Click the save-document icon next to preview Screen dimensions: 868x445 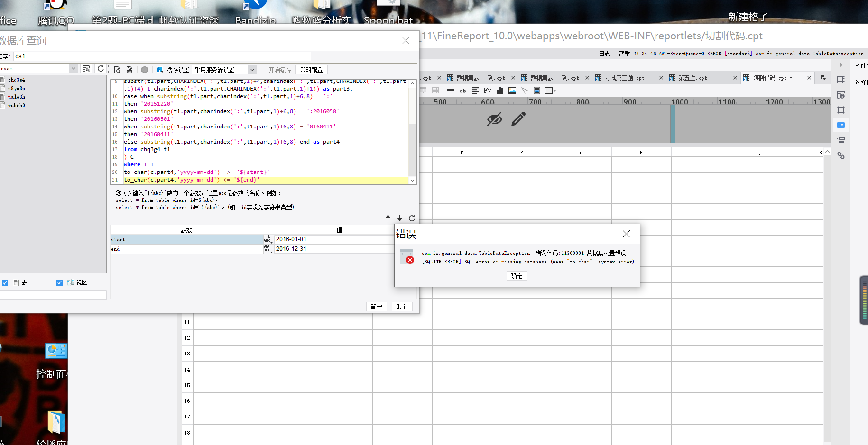129,70
